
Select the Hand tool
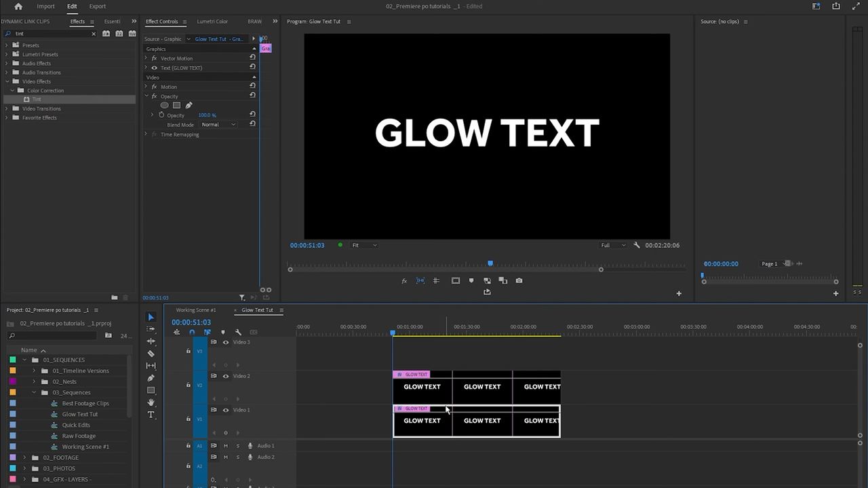[151, 402]
